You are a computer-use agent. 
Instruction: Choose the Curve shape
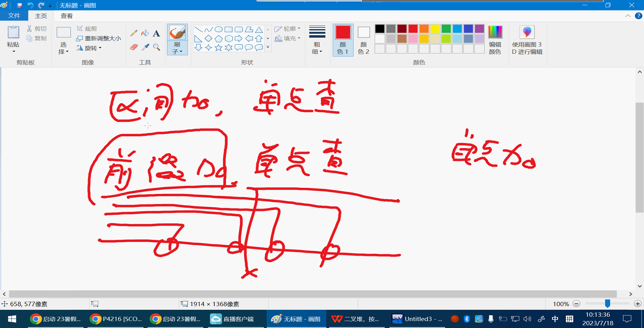[209, 29]
